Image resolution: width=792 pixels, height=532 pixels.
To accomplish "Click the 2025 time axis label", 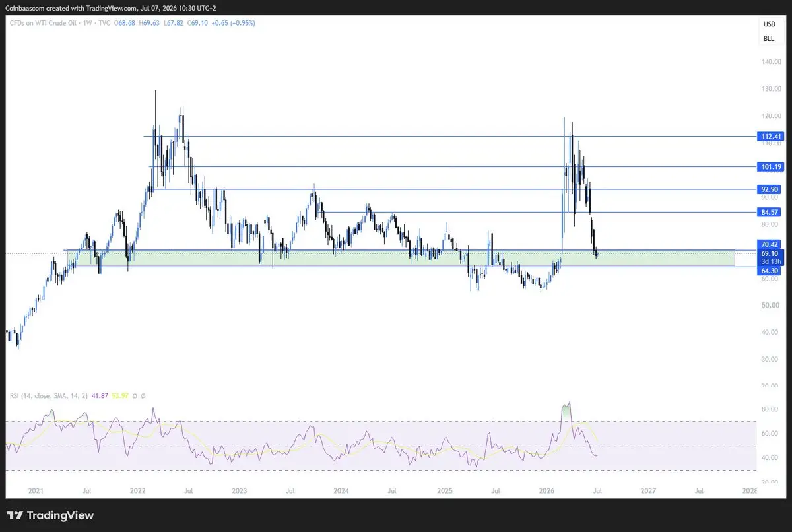I will coord(444,491).
